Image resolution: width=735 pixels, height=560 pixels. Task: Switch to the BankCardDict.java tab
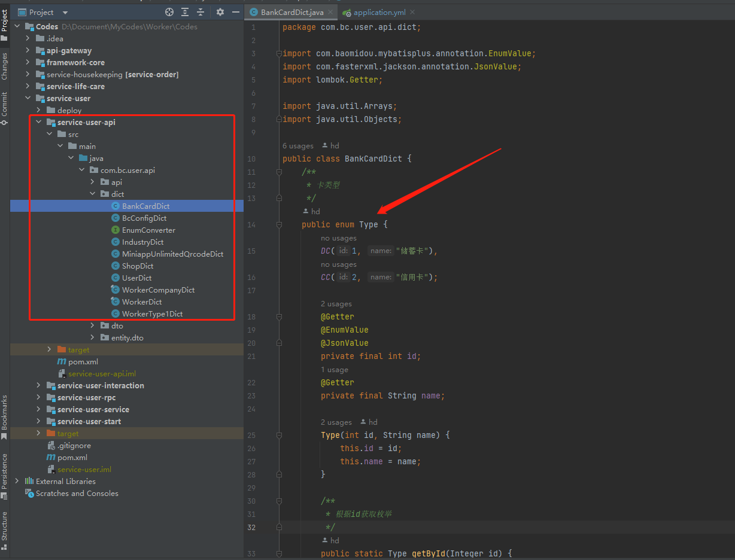290,12
